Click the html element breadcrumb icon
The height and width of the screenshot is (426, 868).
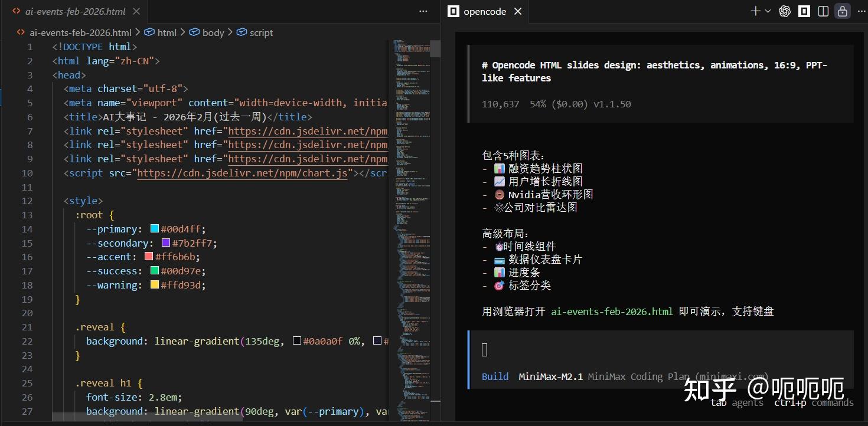pos(149,32)
